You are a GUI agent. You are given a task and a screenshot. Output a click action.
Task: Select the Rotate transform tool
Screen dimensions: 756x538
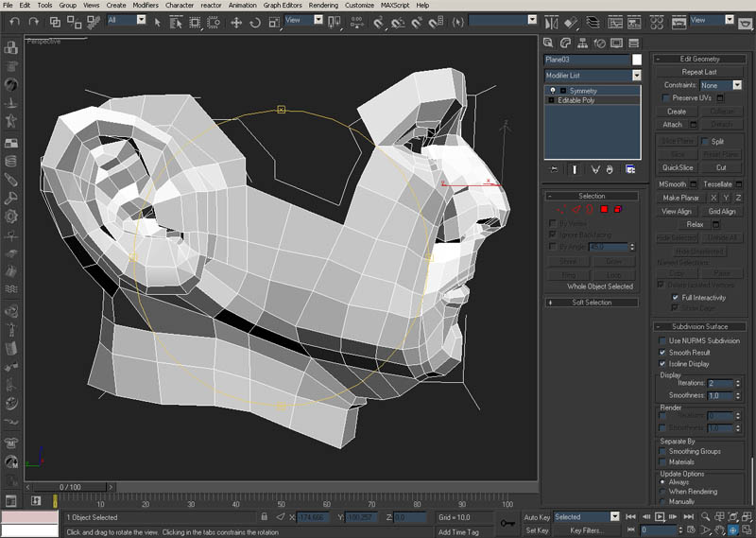coord(254,21)
